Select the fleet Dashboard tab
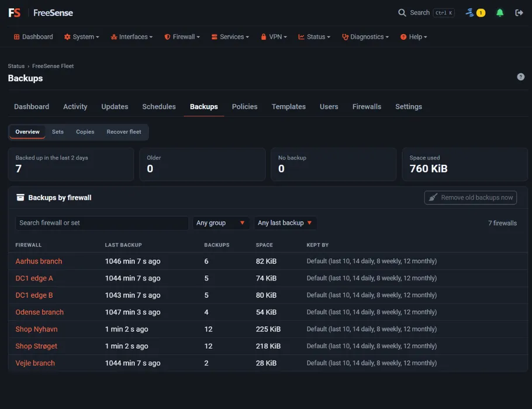The height and width of the screenshot is (409, 532). 32,106
